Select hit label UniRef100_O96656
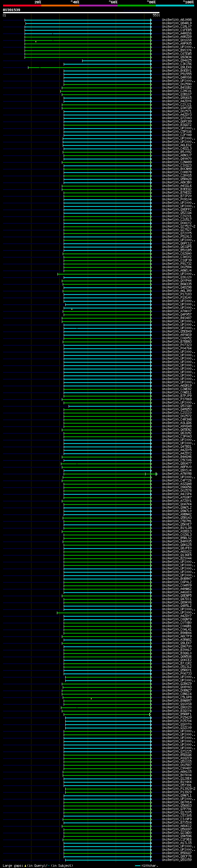Image resolution: width=197 pixels, height=868 pixels. click(177, 487)
